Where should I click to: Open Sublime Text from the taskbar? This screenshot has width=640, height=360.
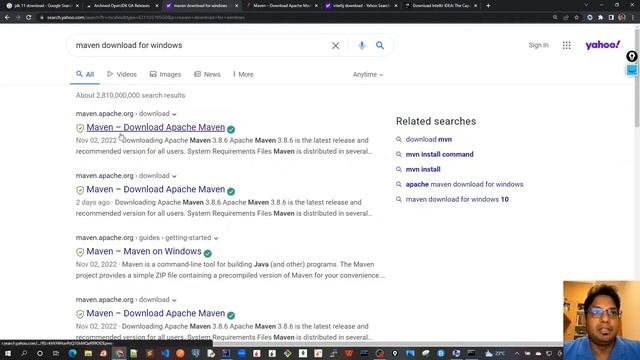click(150, 353)
